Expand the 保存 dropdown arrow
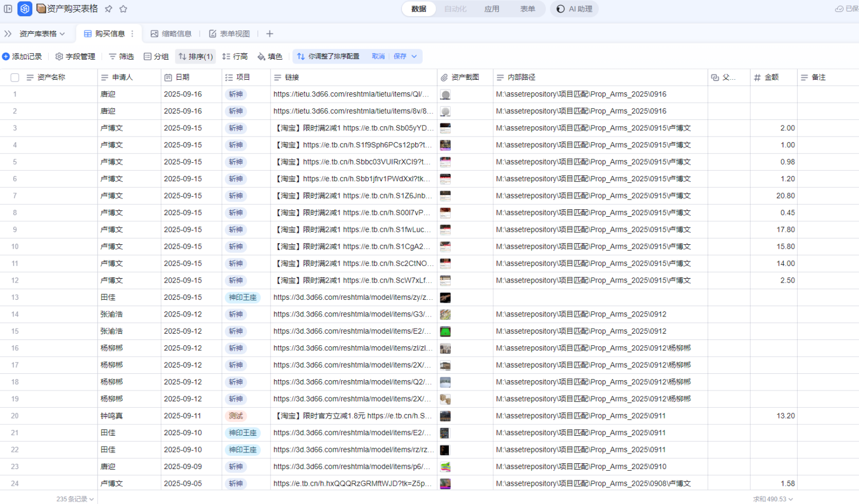Screen dimensions: 859x504 tap(414, 56)
